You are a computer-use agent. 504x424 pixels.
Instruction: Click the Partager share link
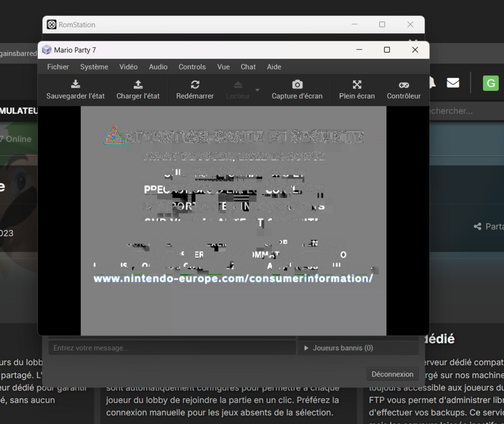pyautogui.click(x=489, y=227)
